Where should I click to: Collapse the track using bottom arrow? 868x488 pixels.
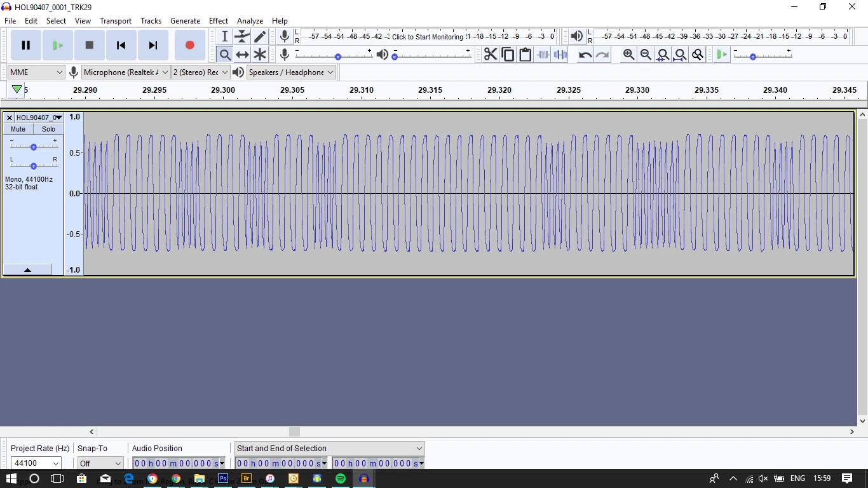point(27,270)
